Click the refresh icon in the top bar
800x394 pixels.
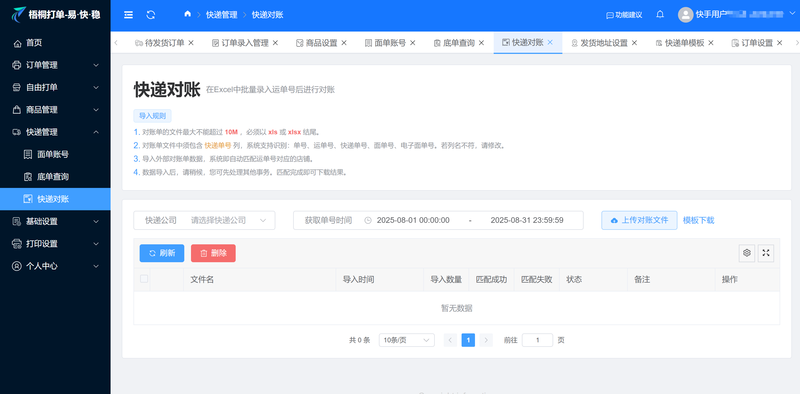(151, 15)
